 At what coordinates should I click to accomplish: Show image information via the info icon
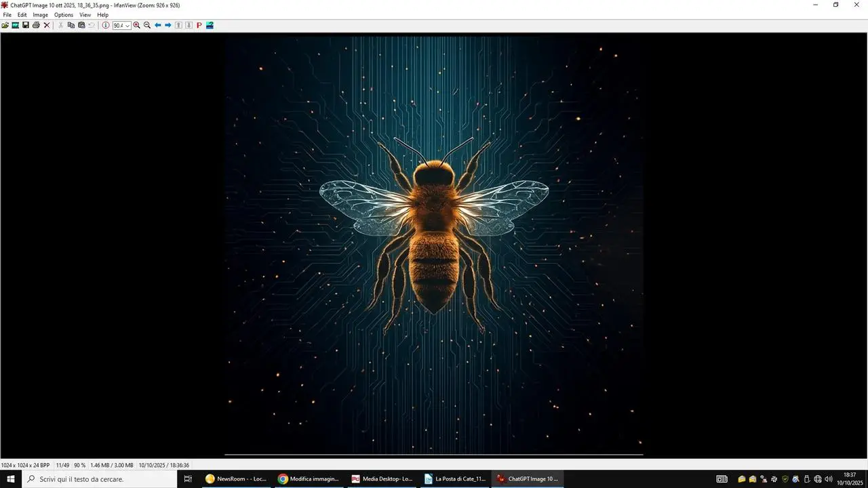coord(106,25)
